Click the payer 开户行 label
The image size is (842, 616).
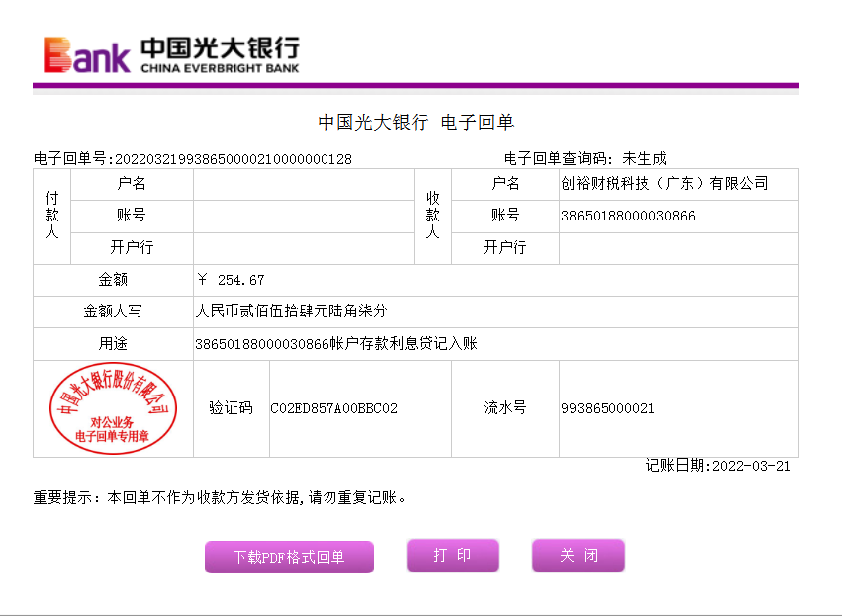(x=132, y=248)
